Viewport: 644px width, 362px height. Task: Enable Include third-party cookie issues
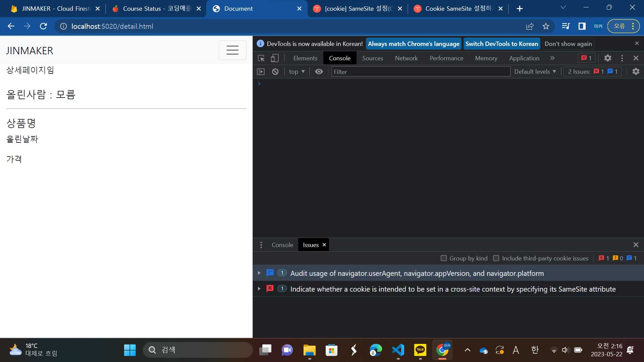tap(496, 258)
